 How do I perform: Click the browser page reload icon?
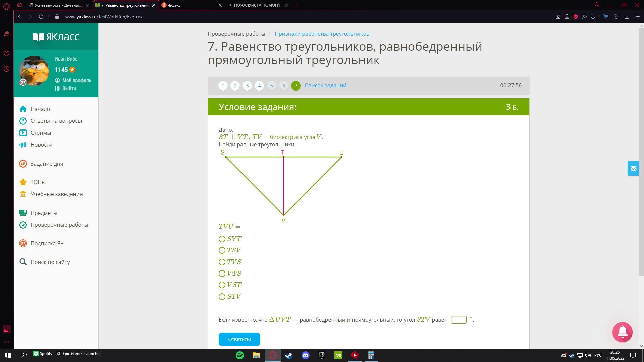point(41,17)
